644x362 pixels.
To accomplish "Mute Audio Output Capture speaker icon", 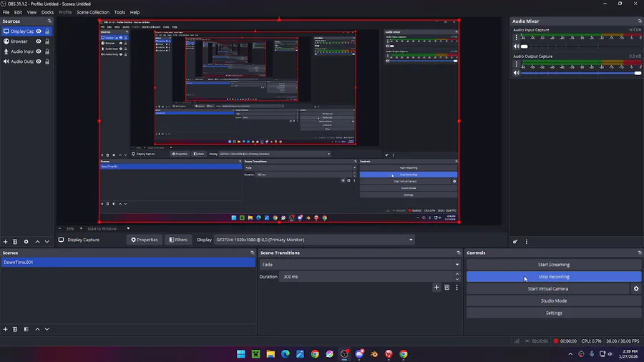I will coord(516,73).
